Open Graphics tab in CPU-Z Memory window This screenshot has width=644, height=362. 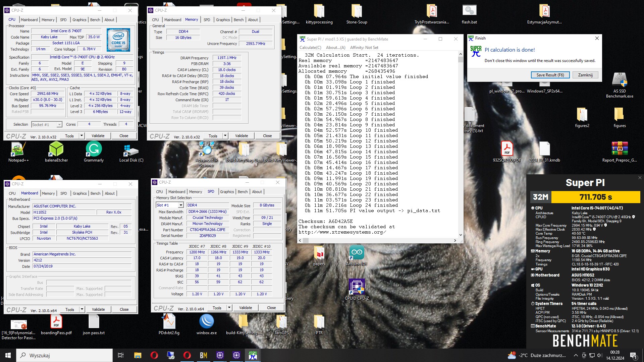point(223,20)
